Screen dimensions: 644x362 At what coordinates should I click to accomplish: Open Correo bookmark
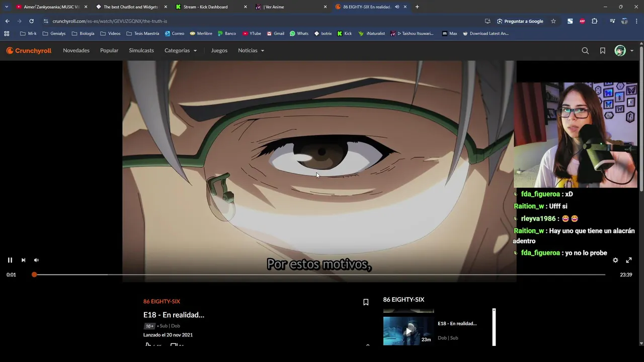click(175, 34)
